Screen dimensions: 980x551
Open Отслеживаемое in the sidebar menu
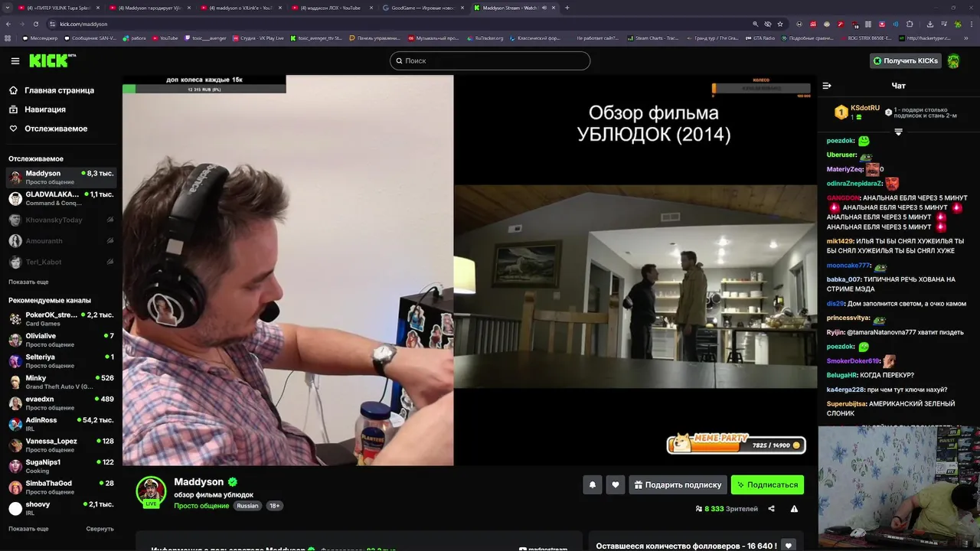coord(48,129)
